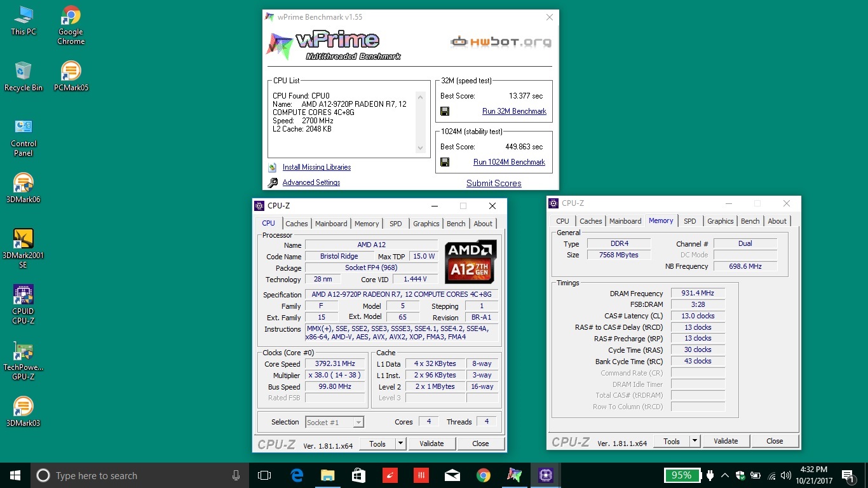Screen dimensions: 868x488
Task: Click the memory Size value 7568 MBytes
Action: [x=618, y=255]
